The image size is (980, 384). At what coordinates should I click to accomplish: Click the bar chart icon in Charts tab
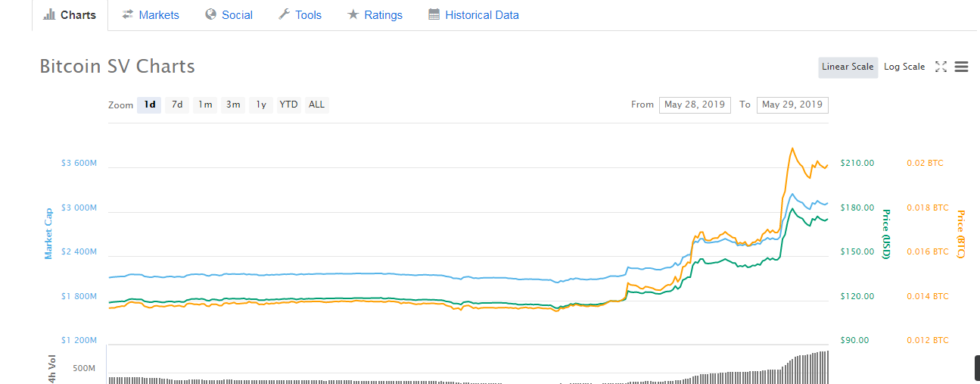click(x=50, y=14)
